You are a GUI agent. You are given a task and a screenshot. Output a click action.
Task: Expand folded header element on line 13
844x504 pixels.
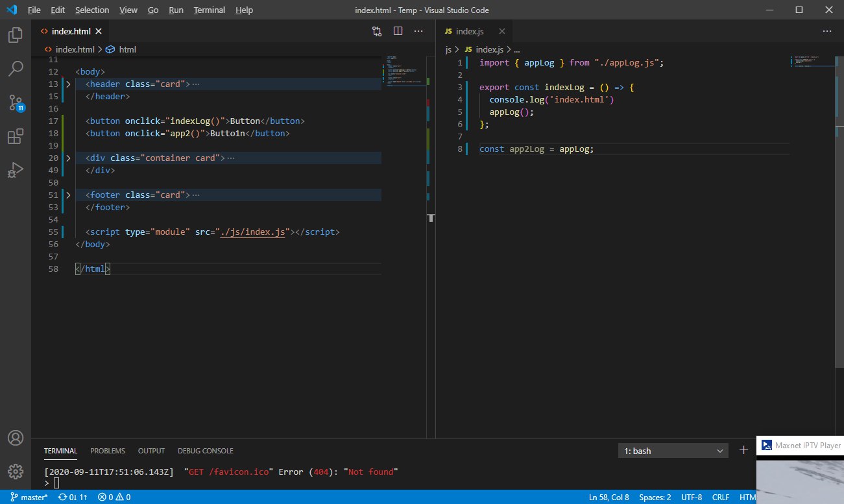68,84
